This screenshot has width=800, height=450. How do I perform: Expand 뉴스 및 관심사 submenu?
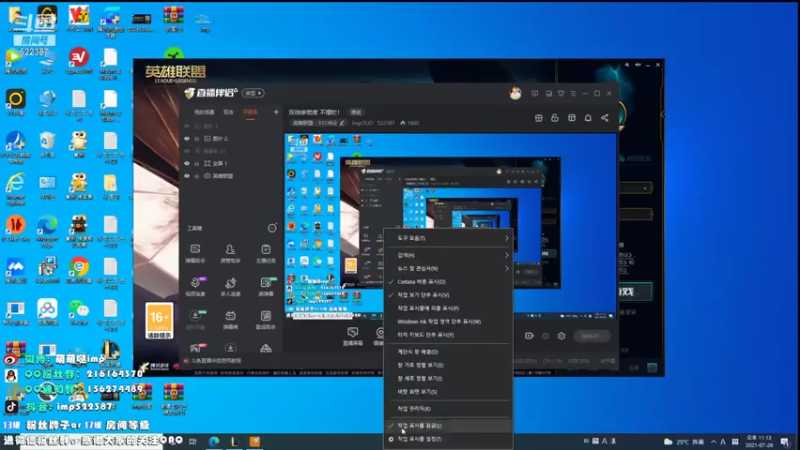[x=448, y=268]
